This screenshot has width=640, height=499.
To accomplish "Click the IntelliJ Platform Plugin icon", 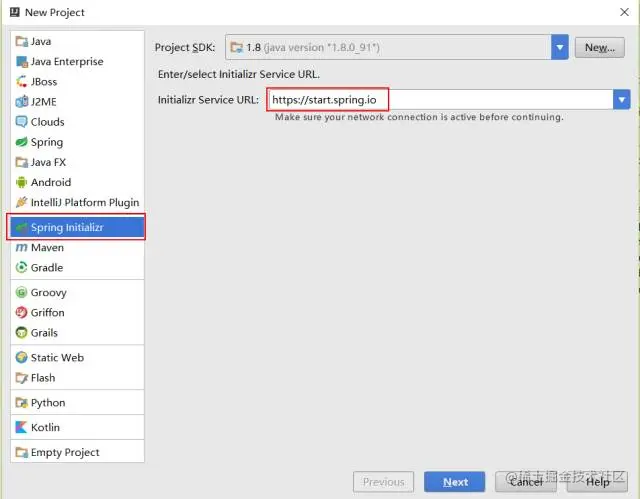I will coord(21,202).
